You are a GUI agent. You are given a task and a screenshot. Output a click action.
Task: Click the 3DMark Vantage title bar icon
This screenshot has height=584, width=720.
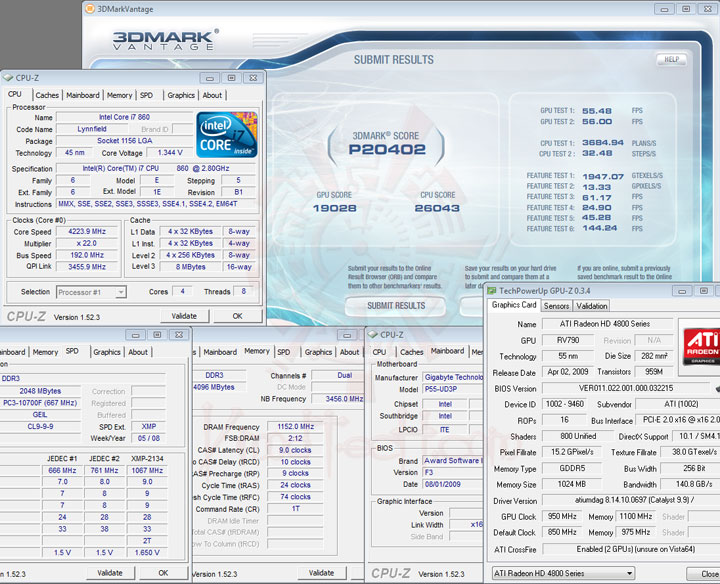[90, 9]
